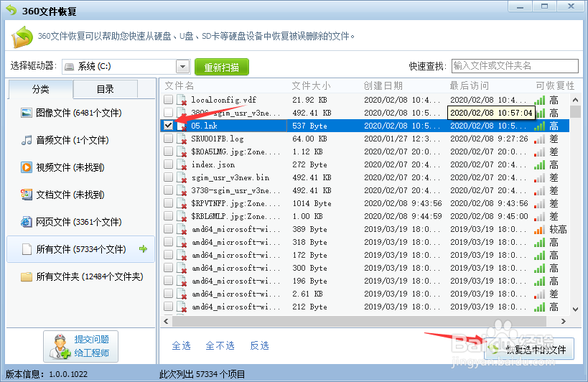Viewport: 588px width, 382px height.
Task: Click the system C drive icon
Action: (x=70, y=67)
